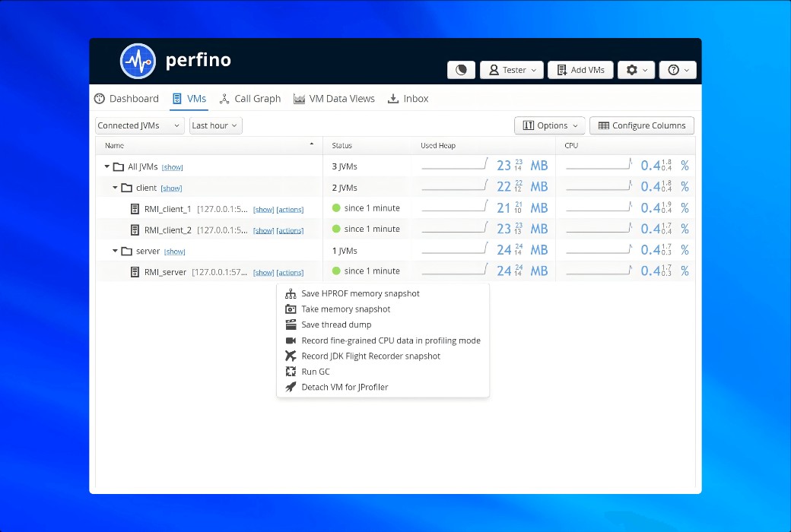Image resolution: width=791 pixels, height=532 pixels.
Task: Open the Inbox tab
Action: (408, 98)
